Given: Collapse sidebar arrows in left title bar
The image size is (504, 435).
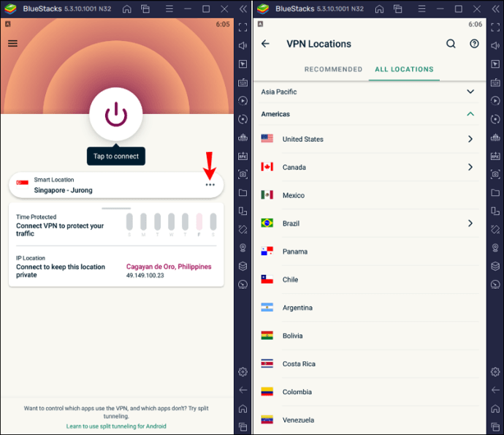Looking at the screenshot, I should (x=243, y=9).
